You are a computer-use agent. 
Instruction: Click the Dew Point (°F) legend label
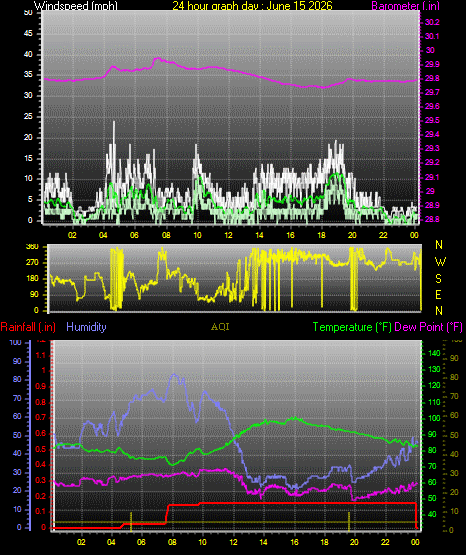pos(428,327)
